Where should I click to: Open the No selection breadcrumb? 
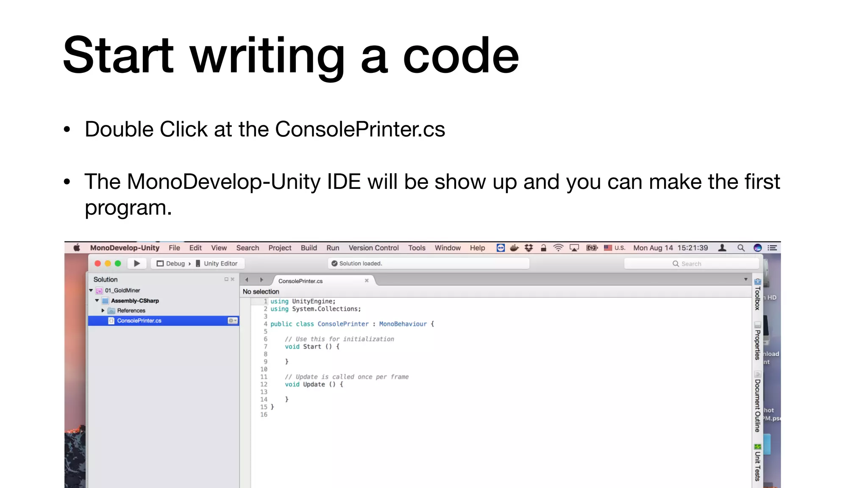click(261, 291)
